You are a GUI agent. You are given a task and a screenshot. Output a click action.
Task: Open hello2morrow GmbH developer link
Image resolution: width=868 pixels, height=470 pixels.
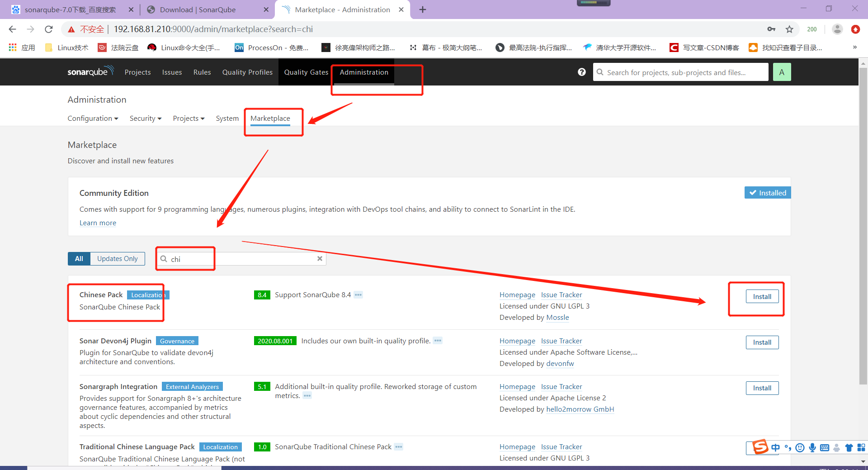(x=580, y=409)
